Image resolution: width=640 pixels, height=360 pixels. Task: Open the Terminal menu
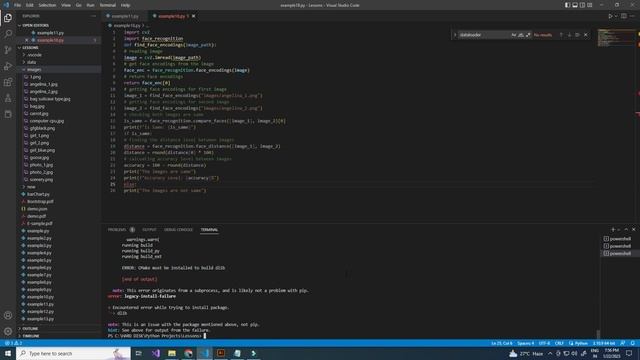107,5
